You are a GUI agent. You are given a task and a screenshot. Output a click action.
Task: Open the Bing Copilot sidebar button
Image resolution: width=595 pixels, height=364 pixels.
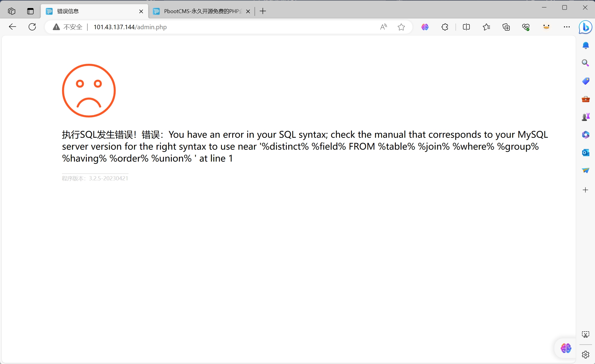point(585,27)
